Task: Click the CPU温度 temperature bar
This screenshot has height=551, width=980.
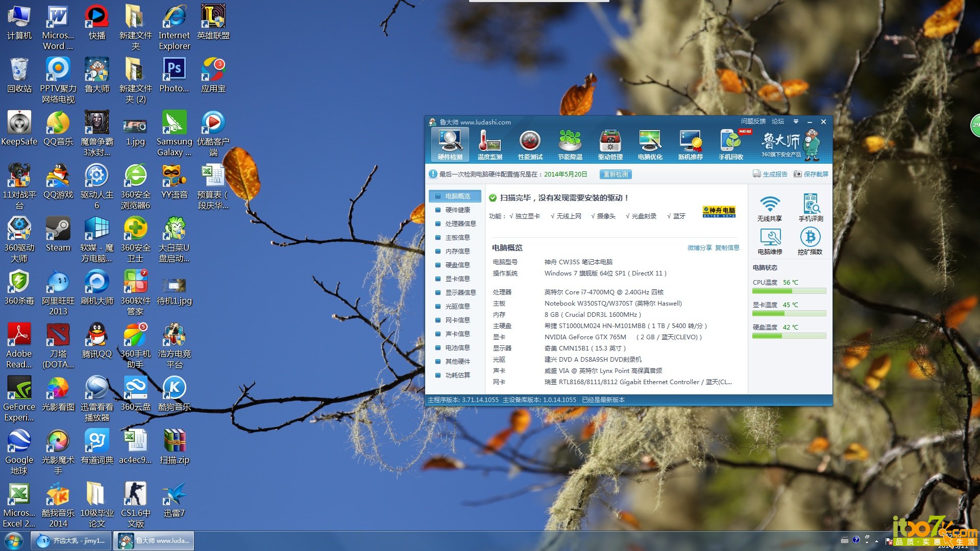Action: [x=789, y=291]
